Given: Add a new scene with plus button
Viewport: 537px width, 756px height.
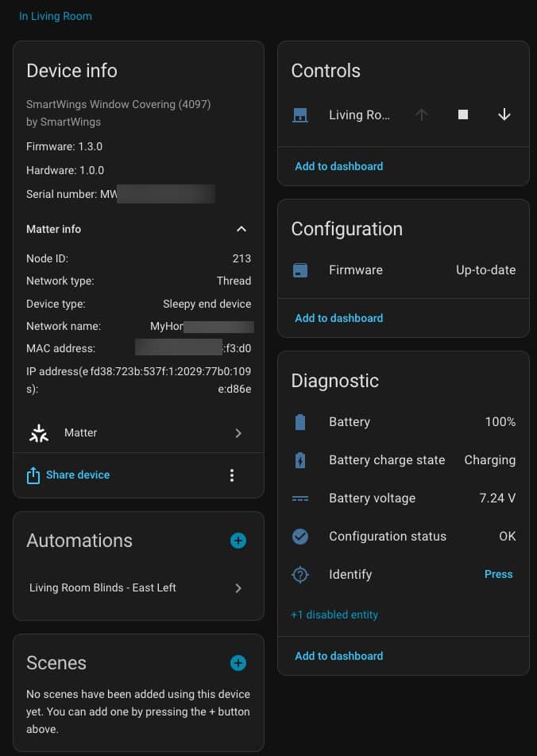Looking at the screenshot, I should tap(238, 663).
